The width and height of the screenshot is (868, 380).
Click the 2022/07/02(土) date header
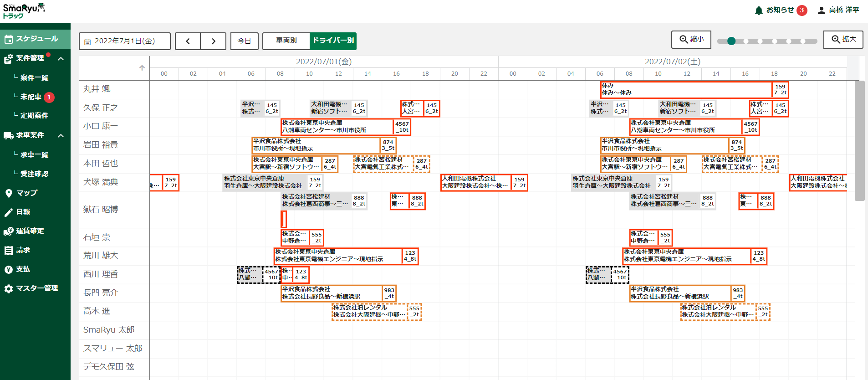(x=673, y=62)
